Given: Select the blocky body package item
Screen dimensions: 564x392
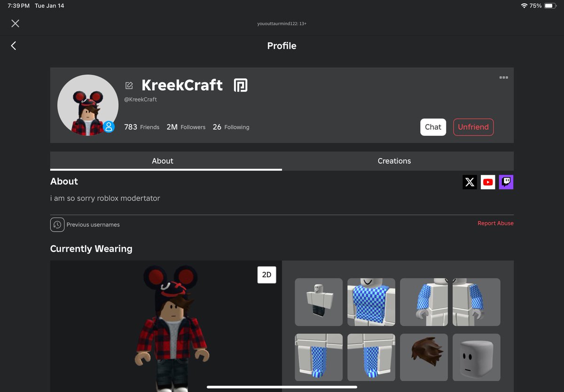Looking at the screenshot, I should point(319,302).
